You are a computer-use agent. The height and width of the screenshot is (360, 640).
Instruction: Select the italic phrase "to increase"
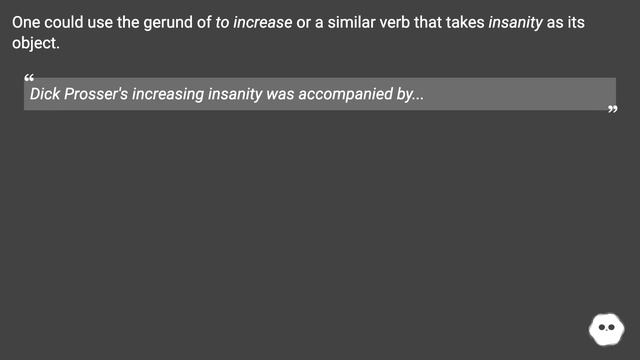(x=253, y=22)
